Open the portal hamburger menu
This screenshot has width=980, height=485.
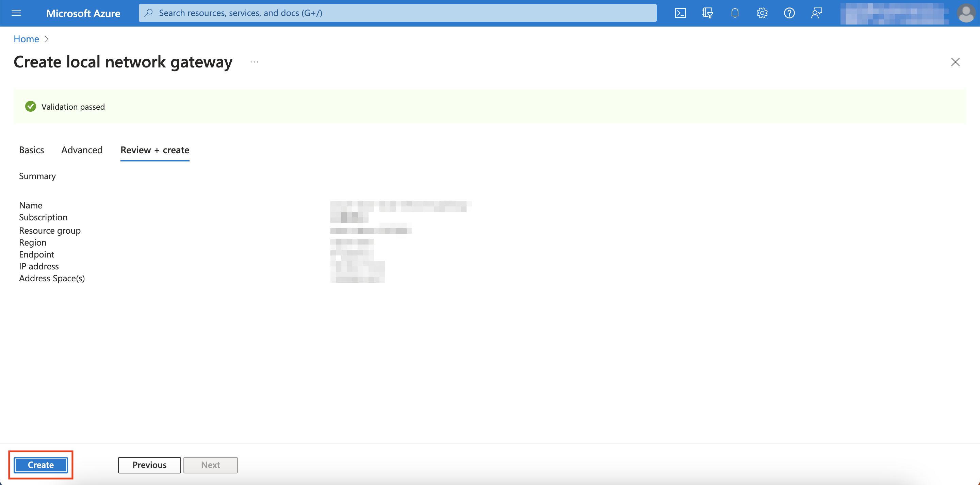tap(16, 13)
